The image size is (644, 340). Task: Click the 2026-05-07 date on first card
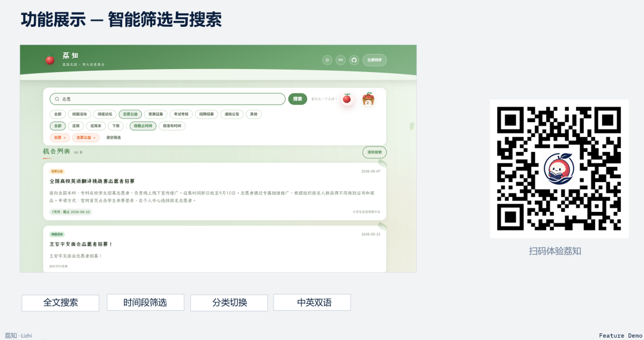pos(371,171)
